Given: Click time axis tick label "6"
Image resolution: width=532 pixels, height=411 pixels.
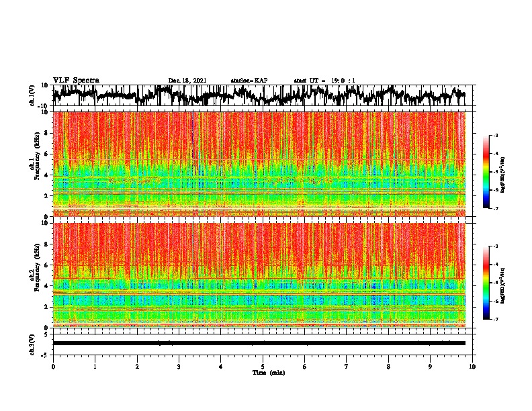Looking at the screenshot, I should click(x=305, y=367).
